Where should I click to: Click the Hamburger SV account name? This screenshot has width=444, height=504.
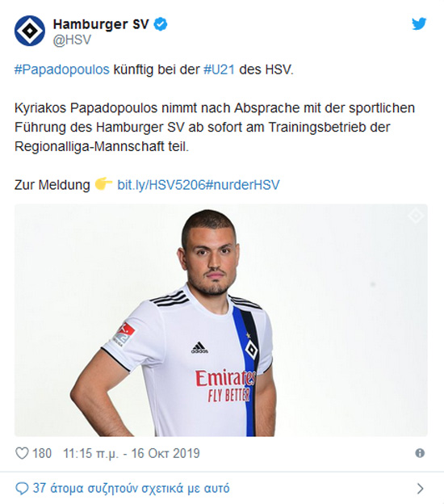click(x=101, y=24)
